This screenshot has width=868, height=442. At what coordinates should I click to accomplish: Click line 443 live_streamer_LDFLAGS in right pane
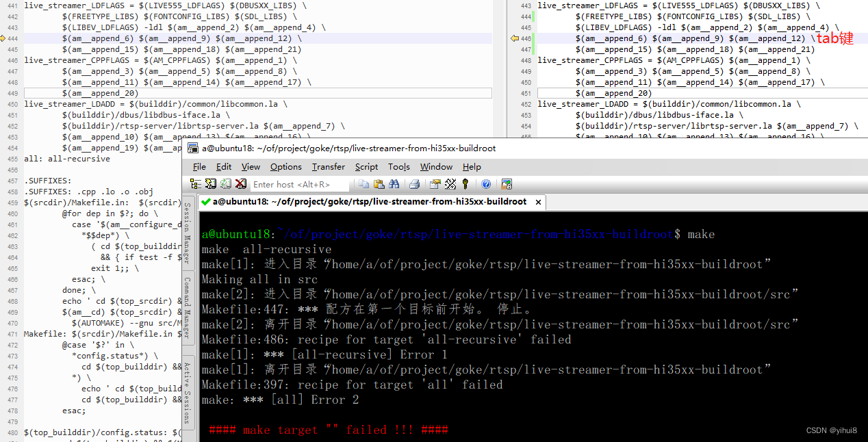click(678, 5)
